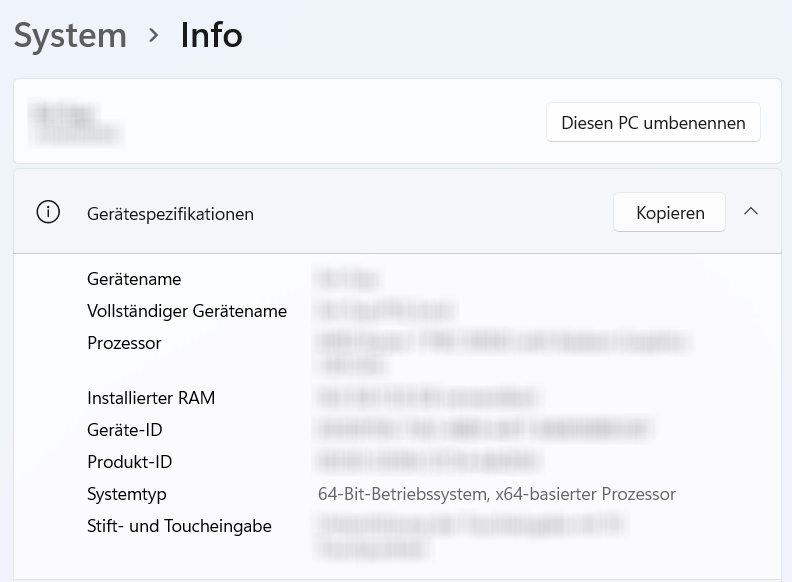Click the Info page heading

[x=211, y=35]
